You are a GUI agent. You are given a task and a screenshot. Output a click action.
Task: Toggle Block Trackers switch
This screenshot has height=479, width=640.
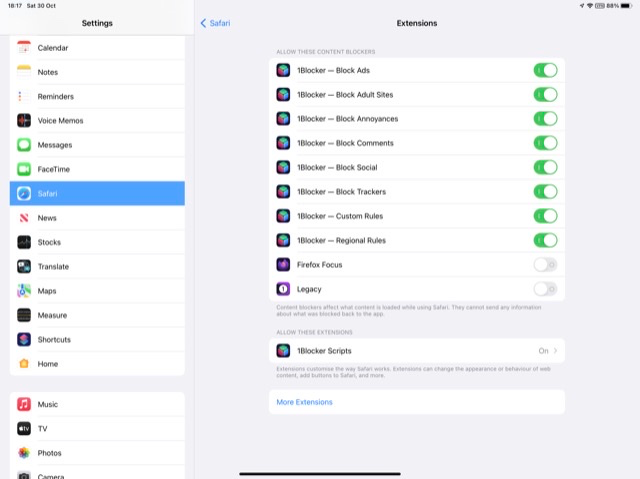[x=545, y=191]
